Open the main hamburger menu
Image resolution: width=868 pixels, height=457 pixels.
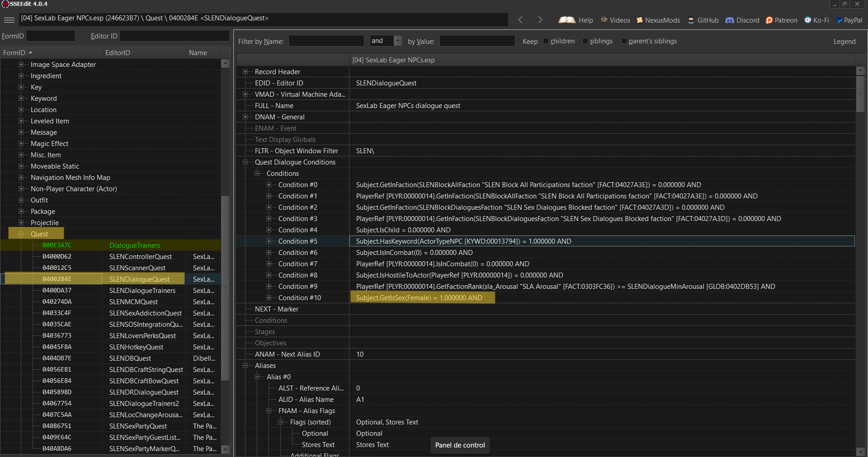click(9, 20)
